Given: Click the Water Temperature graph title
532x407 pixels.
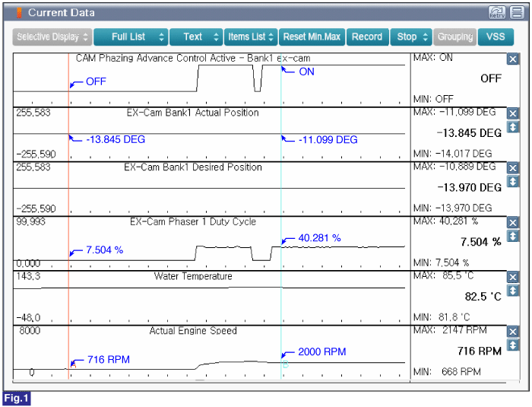Looking at the screenshot, I should coord(193,276).
